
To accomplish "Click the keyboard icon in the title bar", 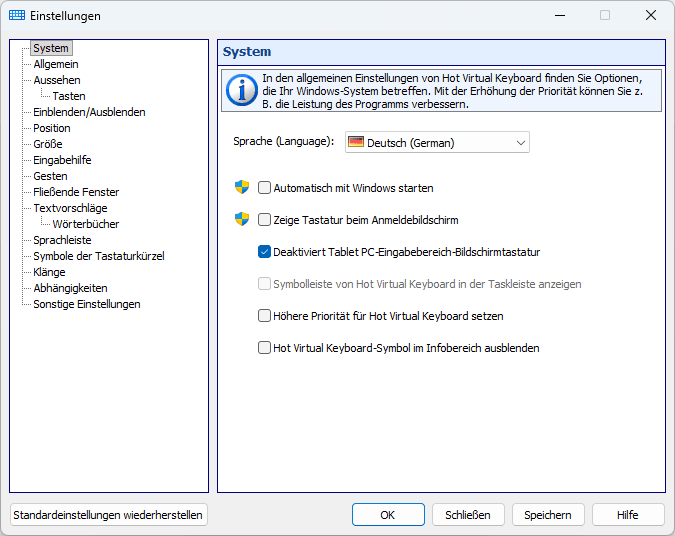I will [17, 15].
